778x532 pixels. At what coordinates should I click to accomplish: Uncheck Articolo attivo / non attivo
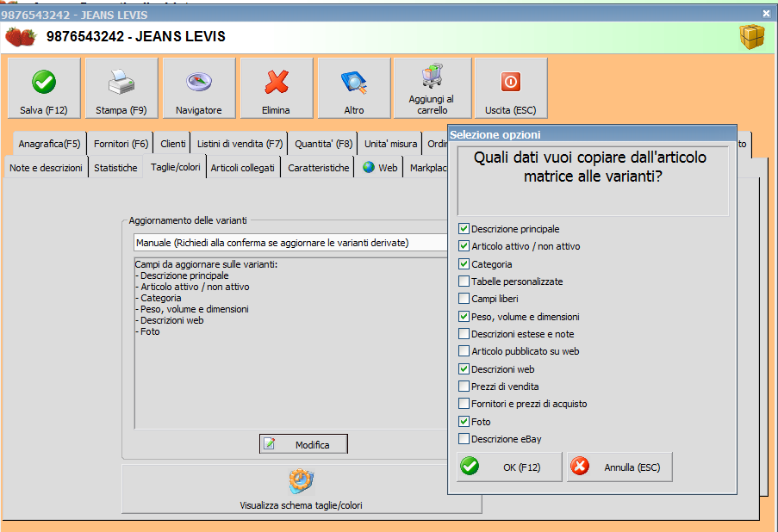(464, 246)
